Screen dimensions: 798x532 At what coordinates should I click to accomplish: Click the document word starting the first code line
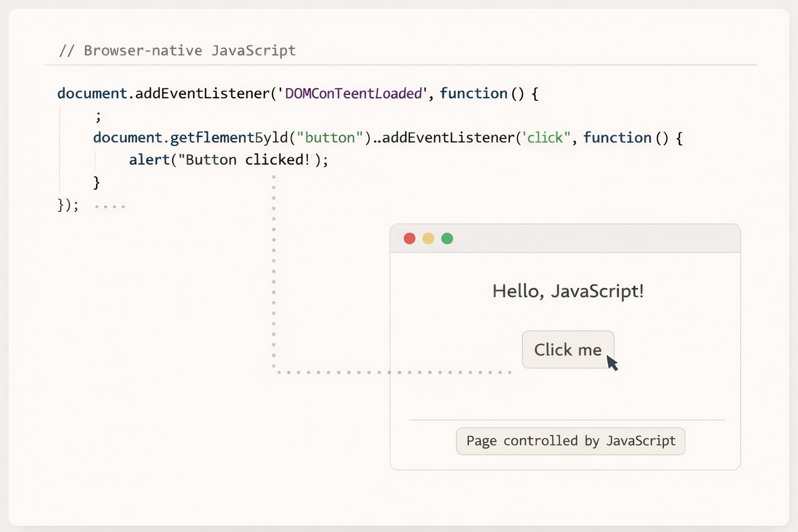[x=92, y=94]
